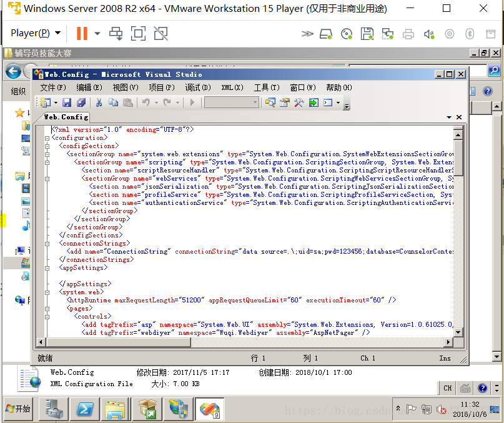Click the New Project icon
This screenshot has width=504, height=423.
coord(46,102)
